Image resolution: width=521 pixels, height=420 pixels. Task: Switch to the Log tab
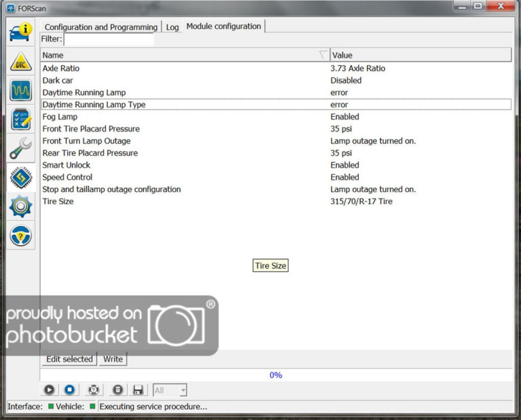(x=172, y=27)
